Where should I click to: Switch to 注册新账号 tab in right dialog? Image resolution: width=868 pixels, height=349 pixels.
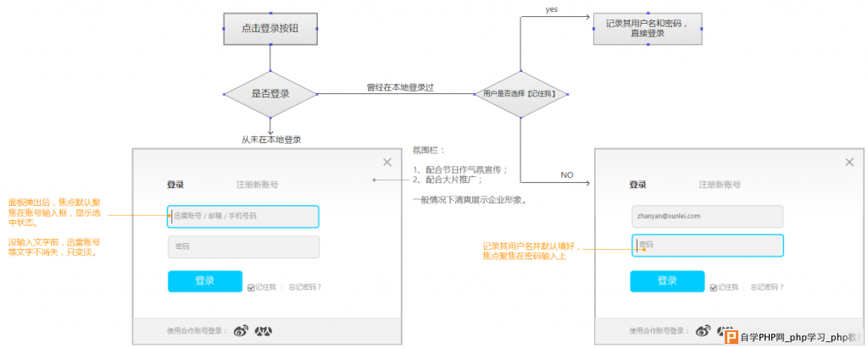pos(719,185)
